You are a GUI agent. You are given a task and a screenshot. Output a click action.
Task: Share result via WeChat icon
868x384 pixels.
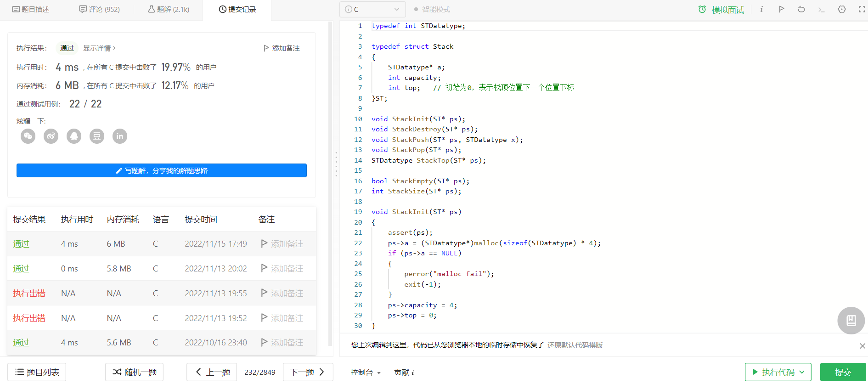coord(28,136)
